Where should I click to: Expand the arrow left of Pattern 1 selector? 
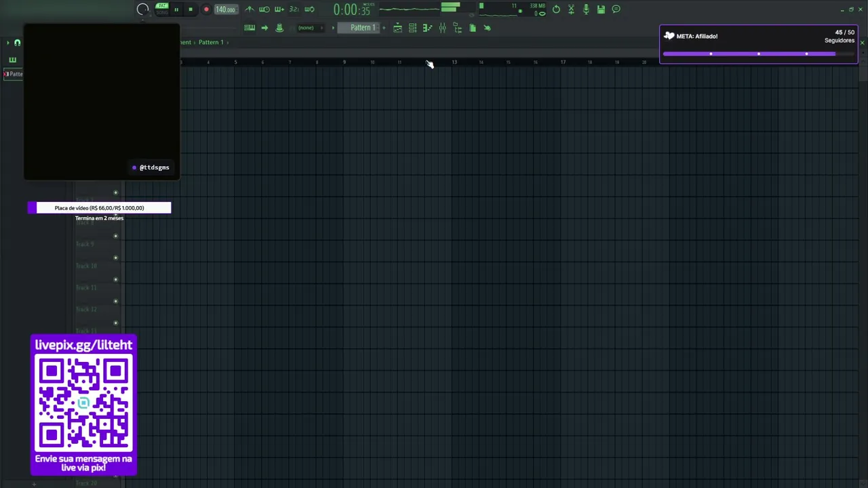[x=333, y=28]
